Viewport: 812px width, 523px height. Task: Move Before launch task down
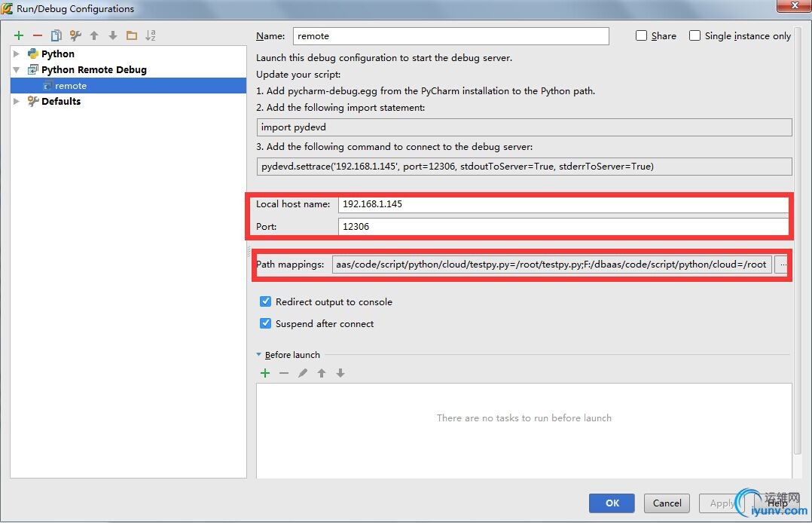coord(340,373)
